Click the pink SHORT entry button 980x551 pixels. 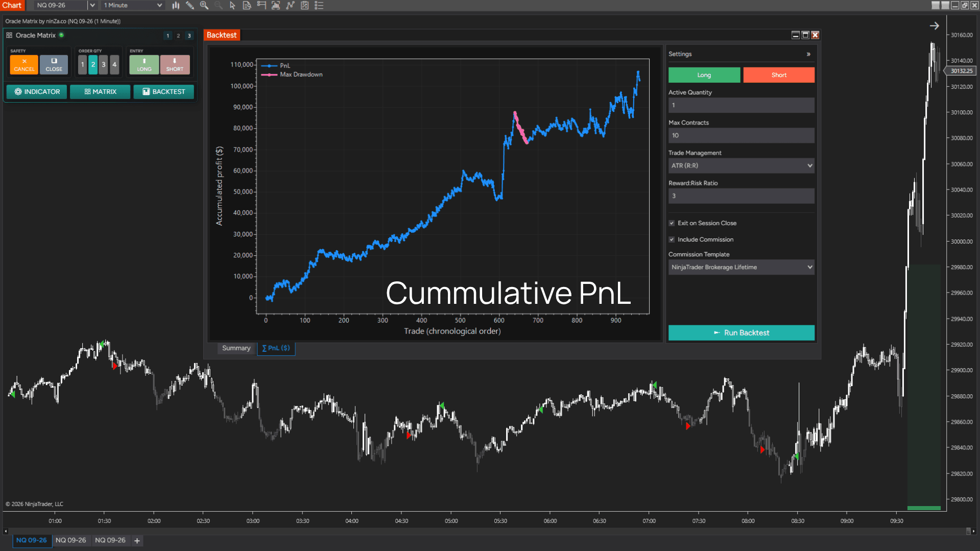point(175,65)
